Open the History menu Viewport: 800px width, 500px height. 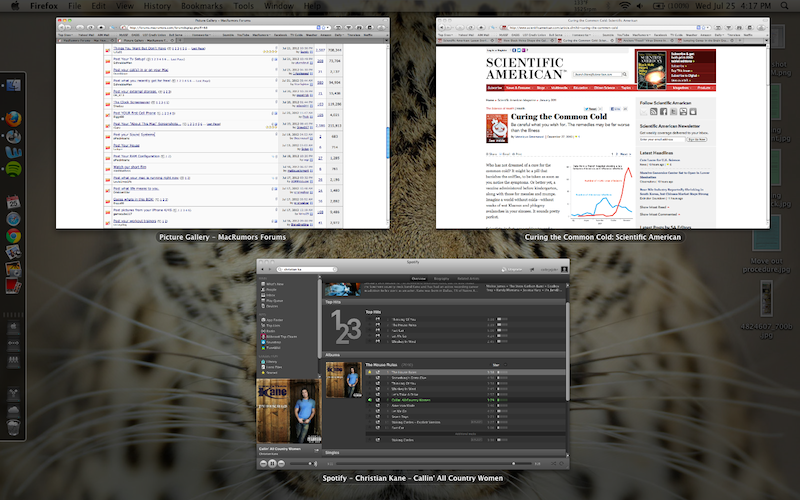pos(157,6)
